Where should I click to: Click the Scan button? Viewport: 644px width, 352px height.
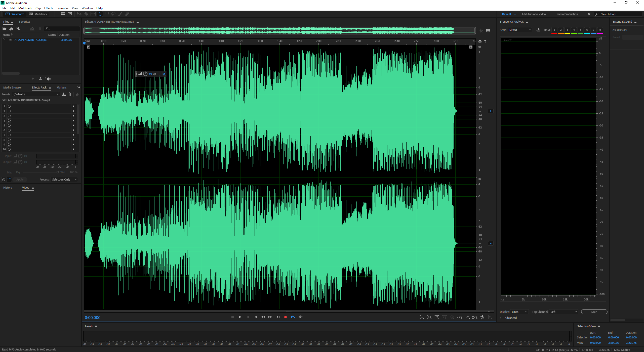[594, 312]
